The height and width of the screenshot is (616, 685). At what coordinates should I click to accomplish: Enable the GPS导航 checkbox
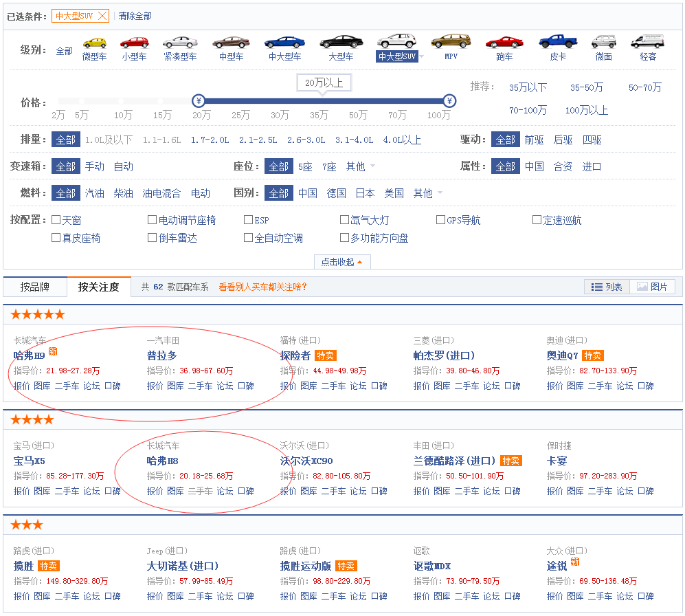(x=440, y=219)
